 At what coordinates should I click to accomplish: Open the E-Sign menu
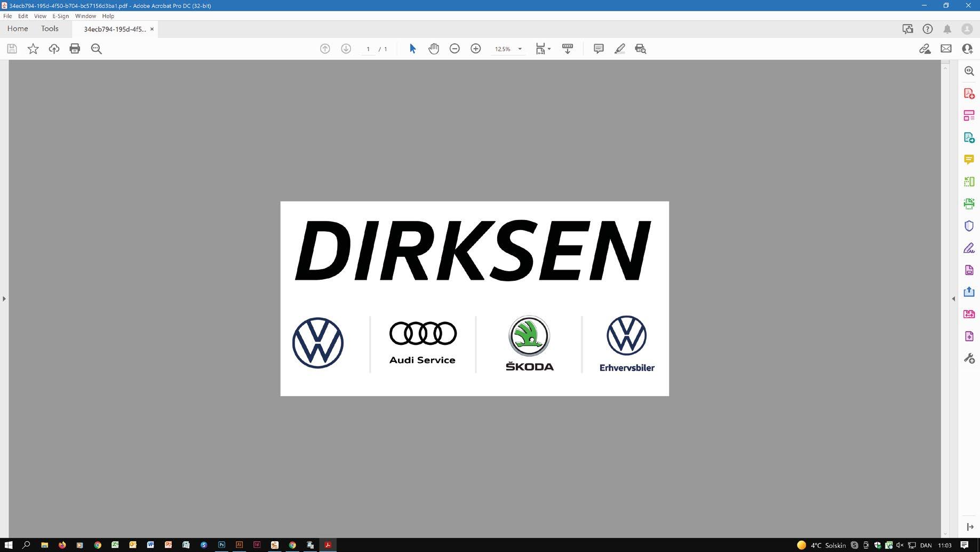click(x=61, y=16)
